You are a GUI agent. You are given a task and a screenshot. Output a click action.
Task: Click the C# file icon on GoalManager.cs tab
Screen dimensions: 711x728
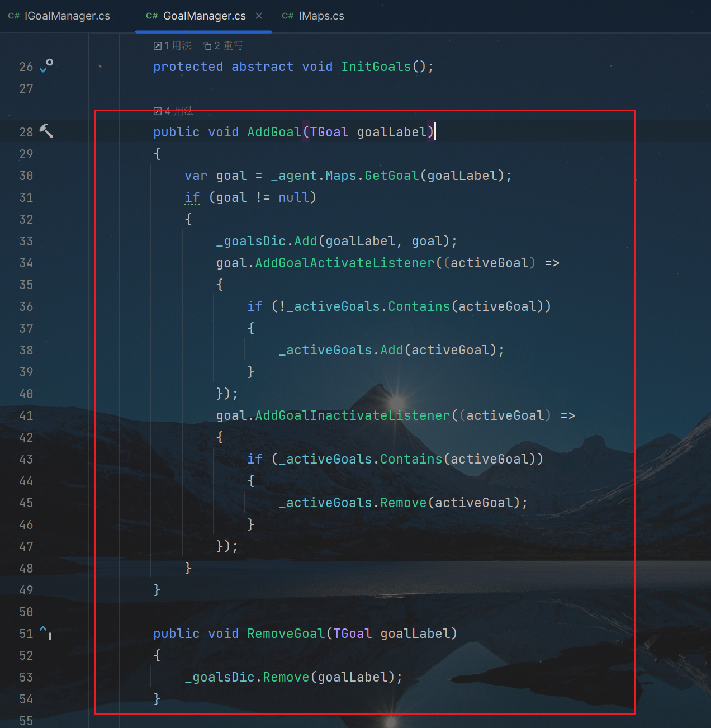(x=152, y=16)
